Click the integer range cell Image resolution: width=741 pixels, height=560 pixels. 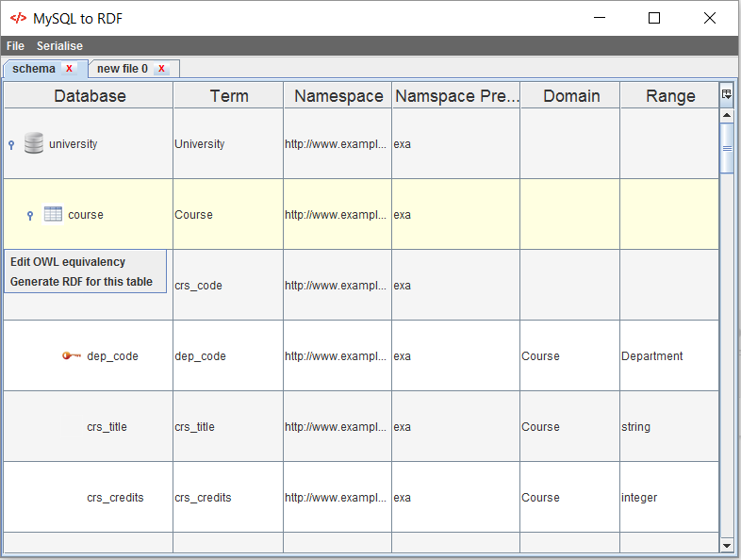669,497
